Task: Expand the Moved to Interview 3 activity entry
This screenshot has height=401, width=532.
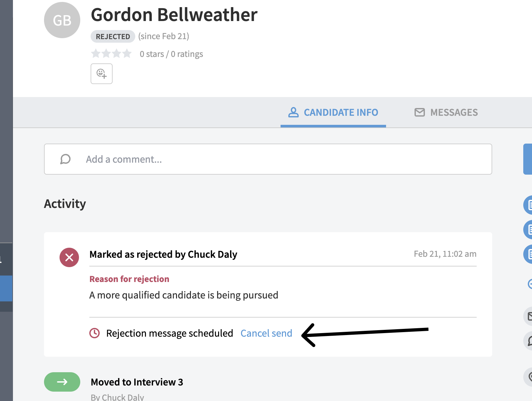Action: click(x=137, y=382)
